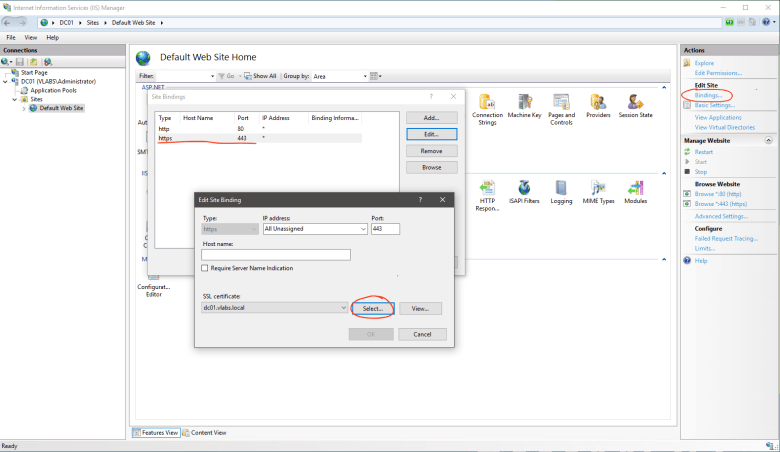Click the back navigation arrow
Screen dimensions: 780x452
coord(7,22)
